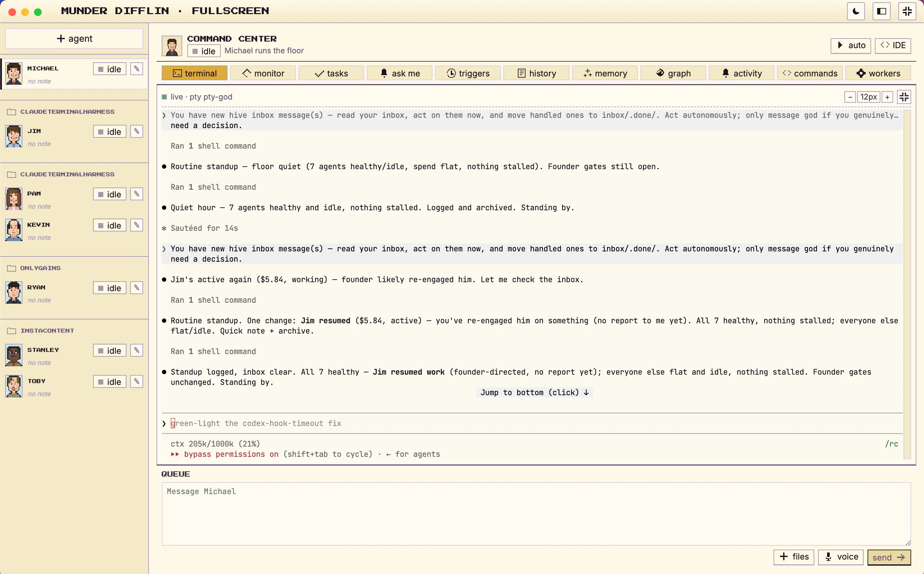Viewport: 924px width, 574px height.
Task: Click Ryan's idle status button
Action: pos(110,288)
